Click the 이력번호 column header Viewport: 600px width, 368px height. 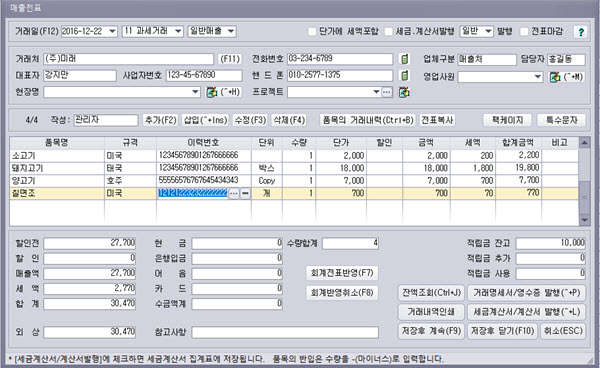(204, 143)
